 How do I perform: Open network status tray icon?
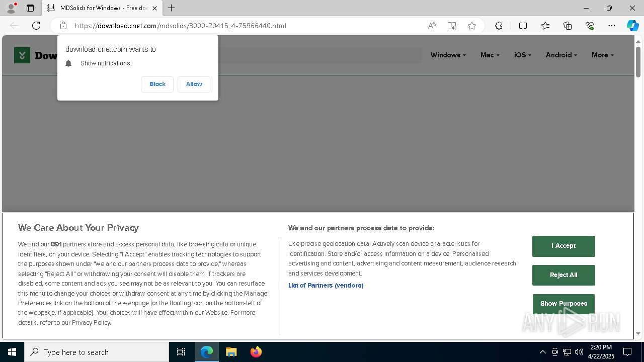[567, 352]
